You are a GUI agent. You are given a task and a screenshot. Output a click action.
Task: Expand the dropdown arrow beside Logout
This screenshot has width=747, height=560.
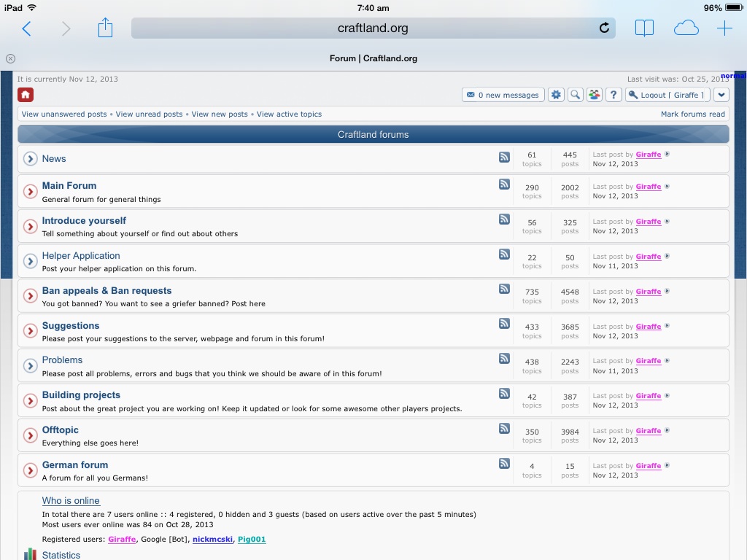[x=721, y=95]
